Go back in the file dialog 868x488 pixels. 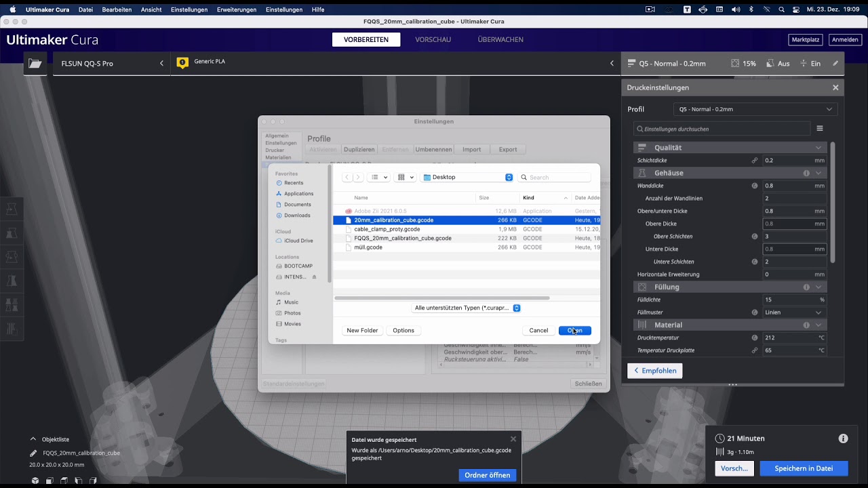point(347,177)
